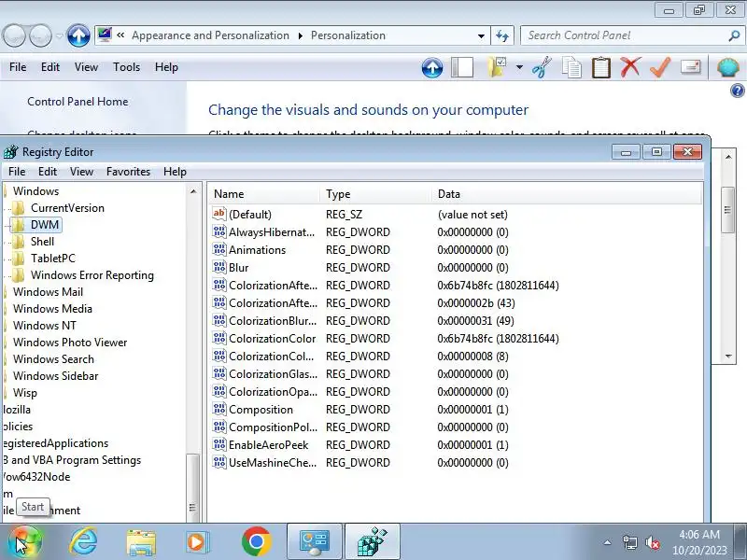The width and height of the screenshot is (747, 560).
Task: Click the Personalization window scroll-down arrow
Action: coord(728,356)
